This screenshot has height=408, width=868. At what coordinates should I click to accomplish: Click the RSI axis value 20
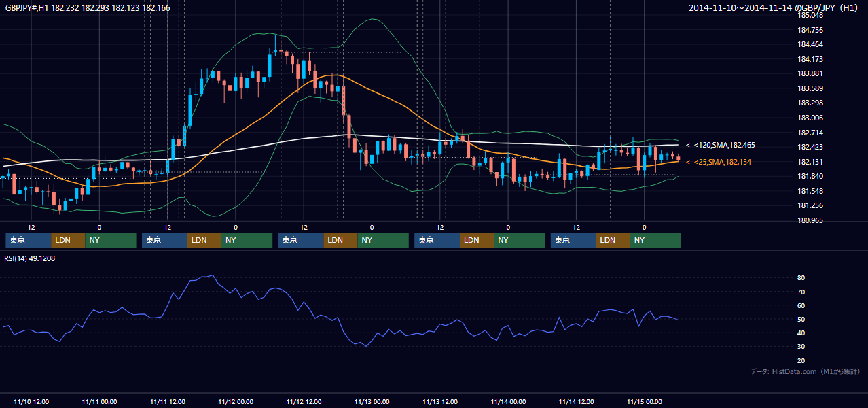coord(801,360)
